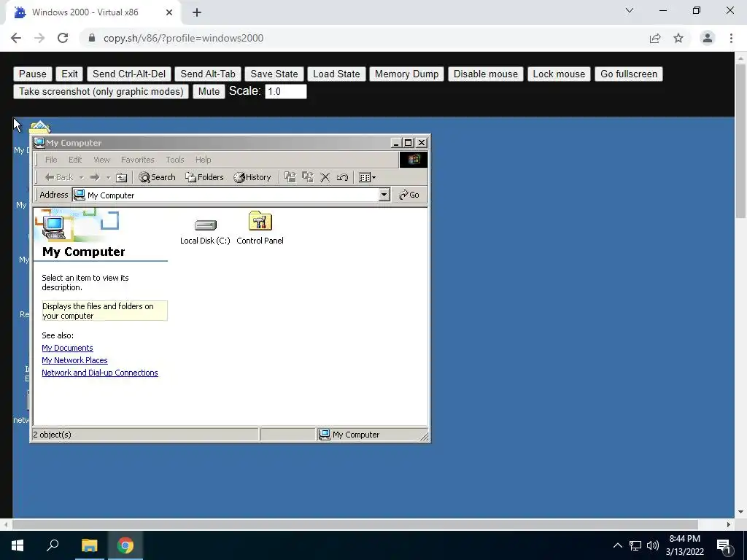Toggle the Mute button
Viewport: 747px width, 560px height.
[209, 91]
